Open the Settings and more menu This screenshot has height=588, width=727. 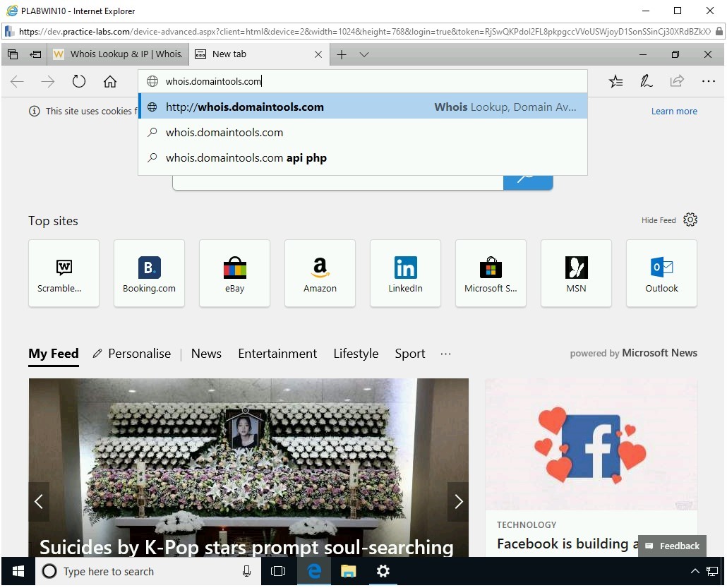[x=709, y=82]
